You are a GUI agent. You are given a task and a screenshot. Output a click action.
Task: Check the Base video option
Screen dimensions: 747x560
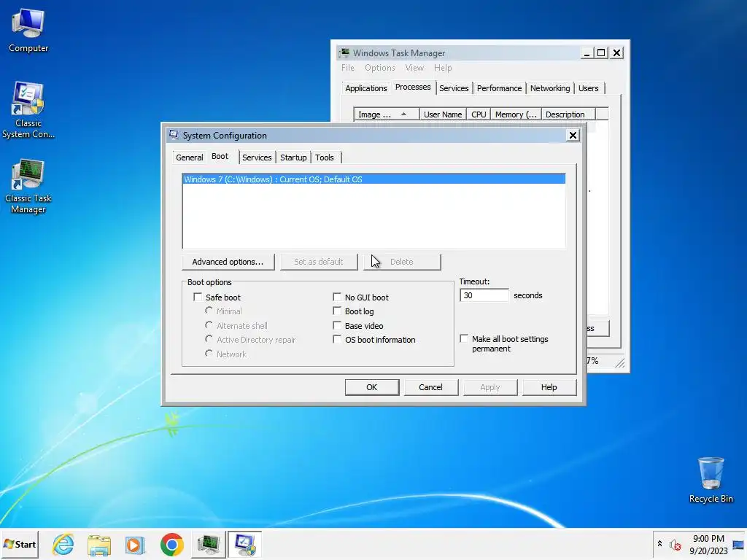point(337,325)
